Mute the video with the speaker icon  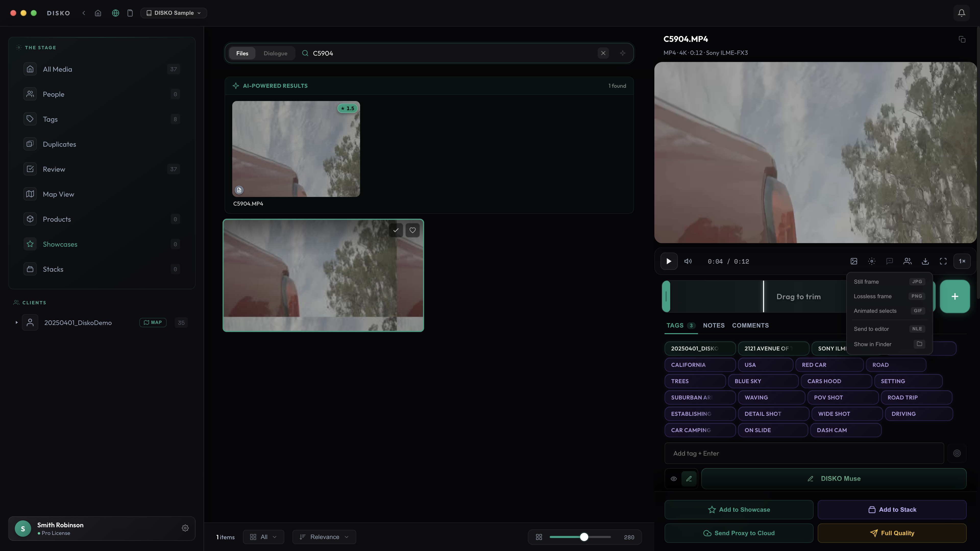pyautogui.click(x=688, y=261)
